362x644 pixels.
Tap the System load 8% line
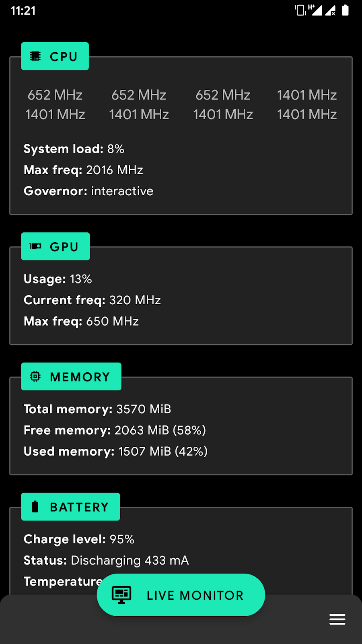[74, 149]
